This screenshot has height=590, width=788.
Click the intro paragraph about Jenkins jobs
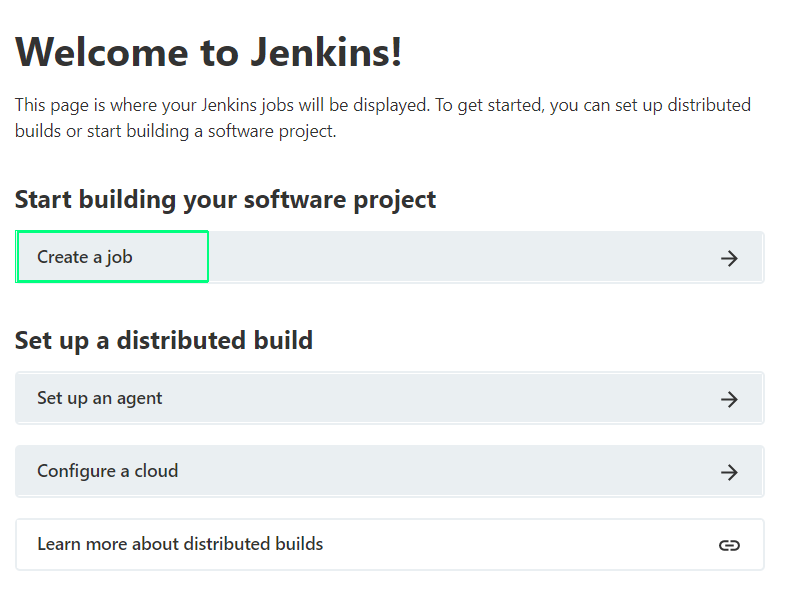point(383,118)
